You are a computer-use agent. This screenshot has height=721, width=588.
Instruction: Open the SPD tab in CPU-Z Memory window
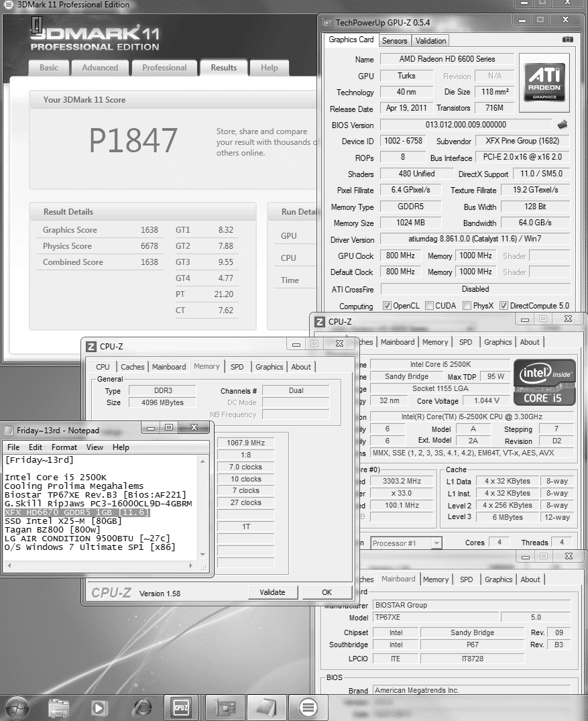coord(237,367)
